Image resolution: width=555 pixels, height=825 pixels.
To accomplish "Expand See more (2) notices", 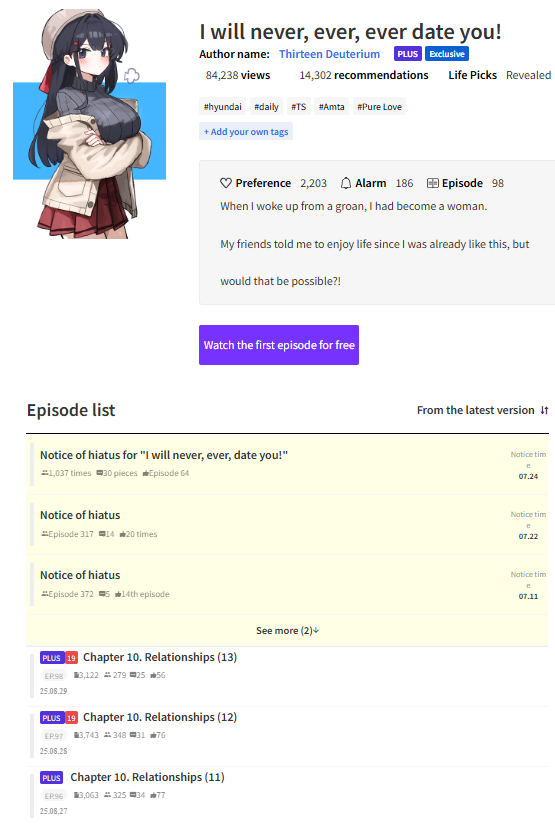I will coord(287,630).
